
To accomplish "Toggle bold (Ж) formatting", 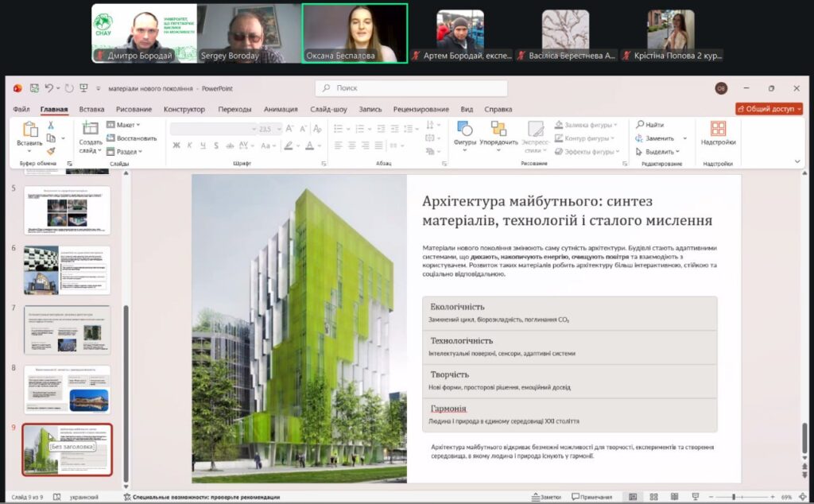I will 176,145.
